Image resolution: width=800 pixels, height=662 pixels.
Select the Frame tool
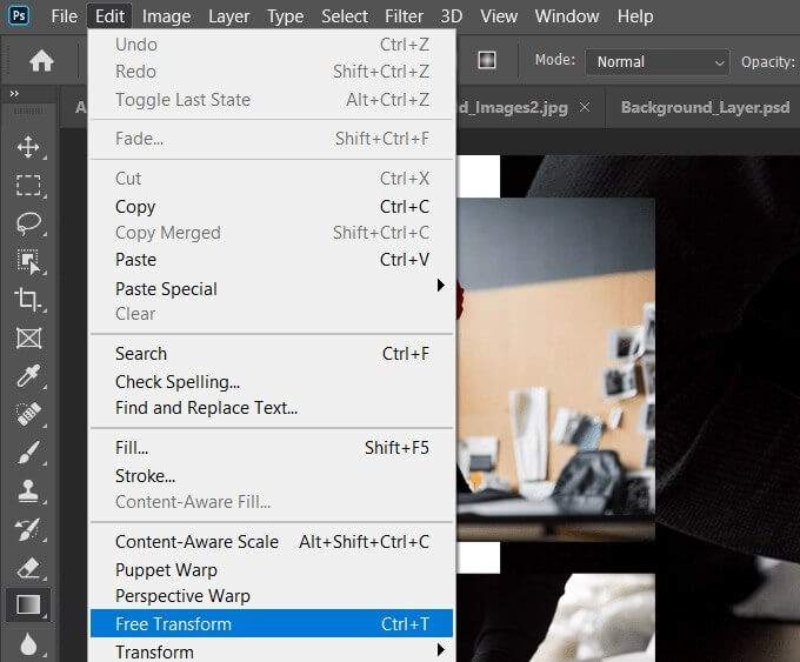28,338
